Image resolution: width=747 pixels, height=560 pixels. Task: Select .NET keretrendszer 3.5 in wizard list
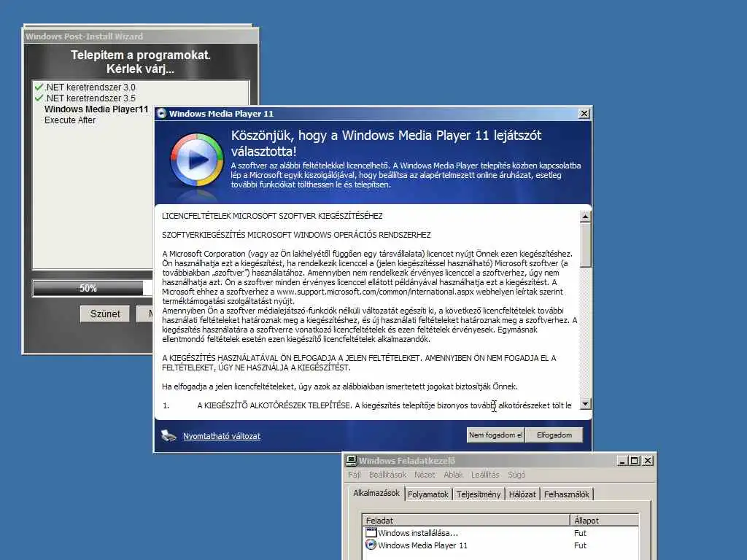pos(90,98)
